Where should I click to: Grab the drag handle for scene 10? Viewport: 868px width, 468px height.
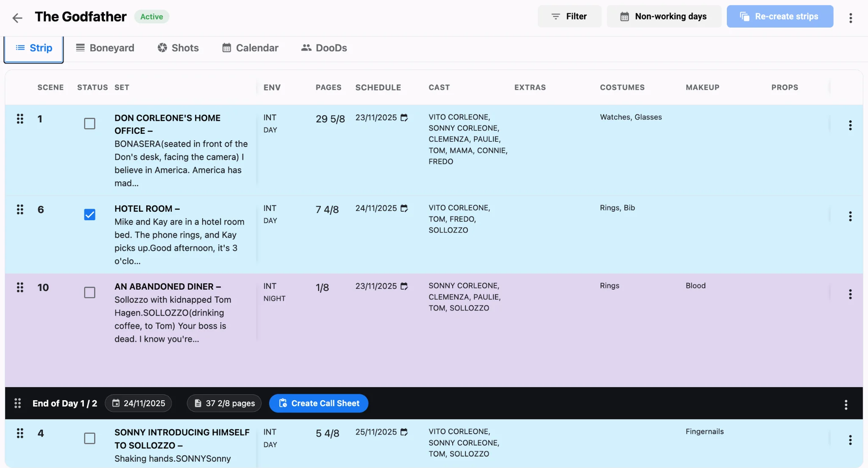tap(20, 287)
